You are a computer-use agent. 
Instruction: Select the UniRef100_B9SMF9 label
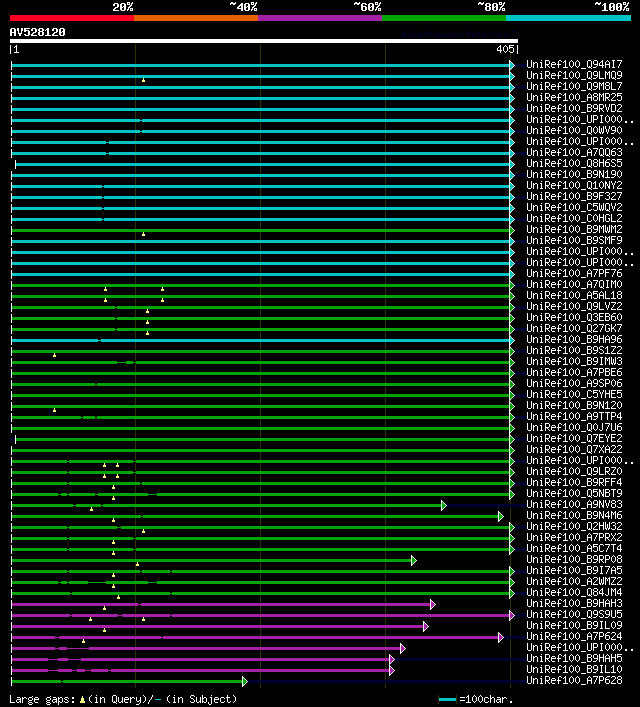(574, 240)
